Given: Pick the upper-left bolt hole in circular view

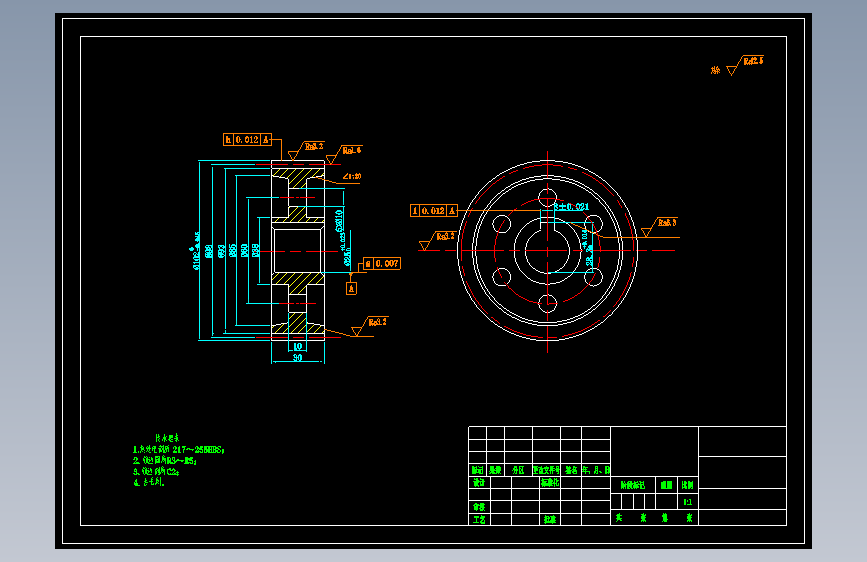Looking at the screenshot, I should point(502,225).
